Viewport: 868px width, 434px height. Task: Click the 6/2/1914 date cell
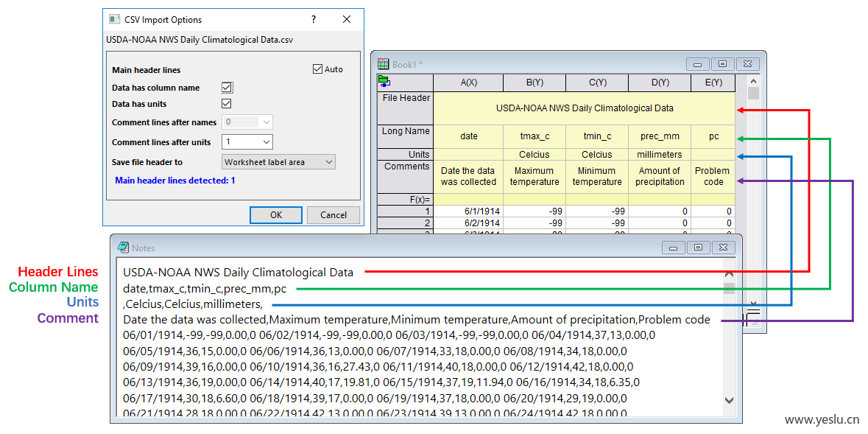[x=468, y=223]
